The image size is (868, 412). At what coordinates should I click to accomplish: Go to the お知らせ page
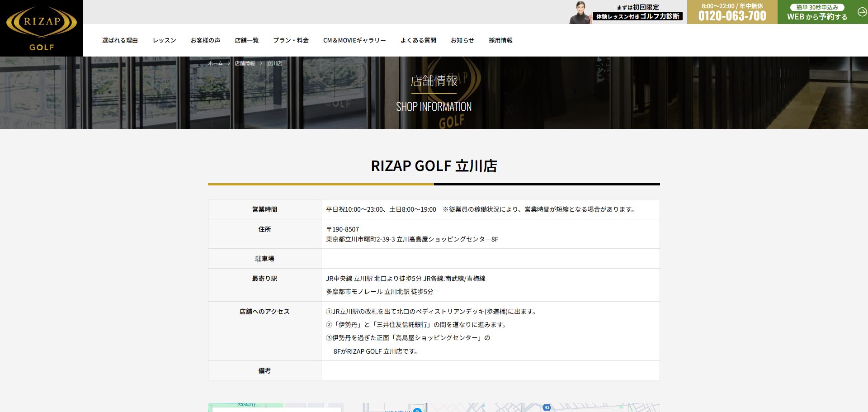click(462, 40)
